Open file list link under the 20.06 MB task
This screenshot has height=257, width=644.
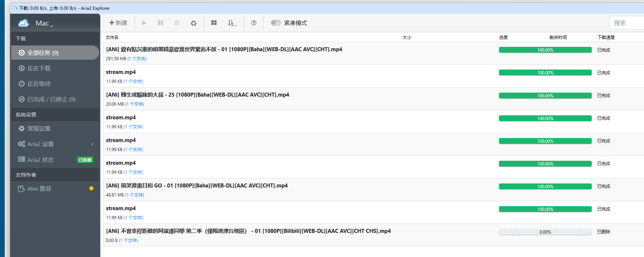pyautogui.click(x=134, y=104)
